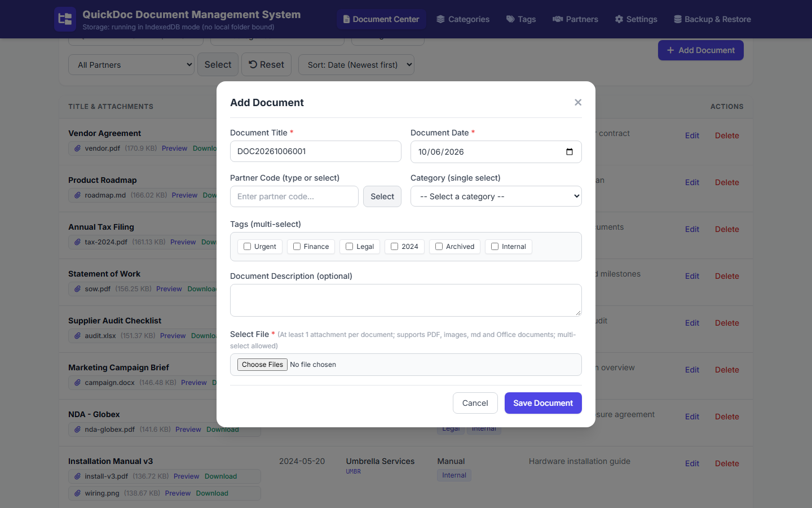The image size is (812, 508).
Task: Delete the Marketing Campaign Brief row
Action: 727,370
